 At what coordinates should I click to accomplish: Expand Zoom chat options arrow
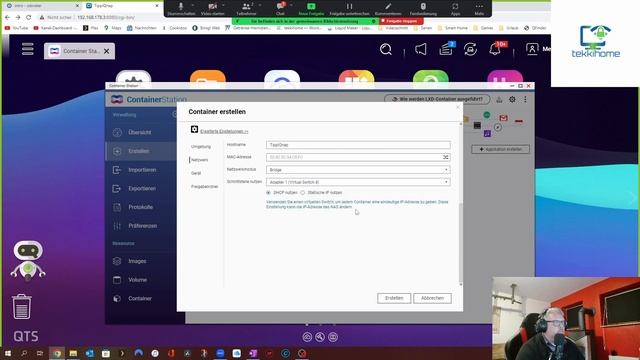[x=291, y=5]
